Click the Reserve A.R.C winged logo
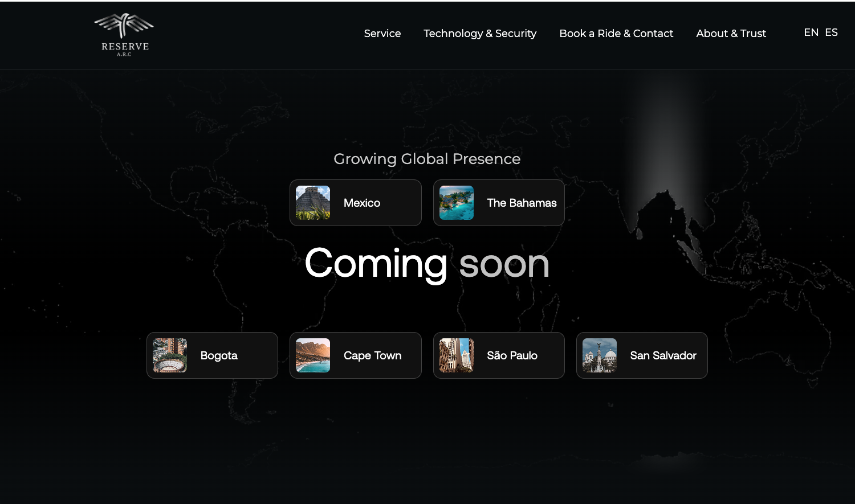 124,34
